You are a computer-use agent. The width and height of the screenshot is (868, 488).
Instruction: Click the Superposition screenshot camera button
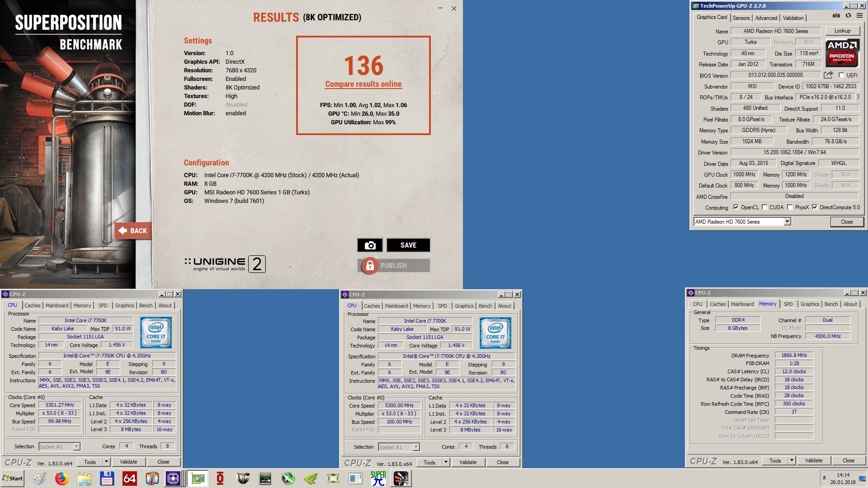pyautogui.click(x=370, y=245)
